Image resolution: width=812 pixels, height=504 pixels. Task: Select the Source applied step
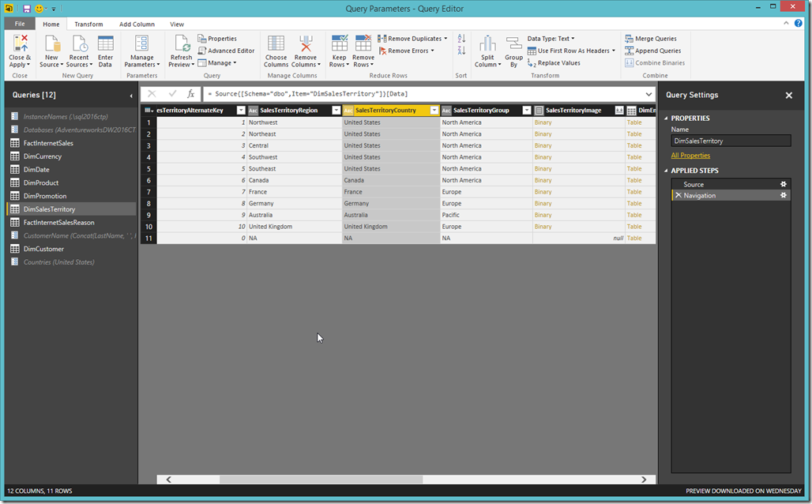694,184
